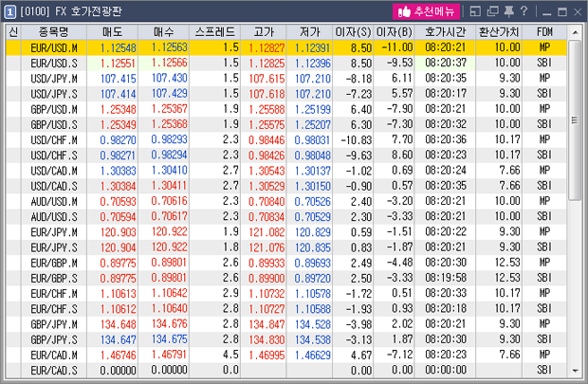The image size is (588, 384).
Task: Select the EUR/JPY.M row name
Action: [x=54, y=232]
